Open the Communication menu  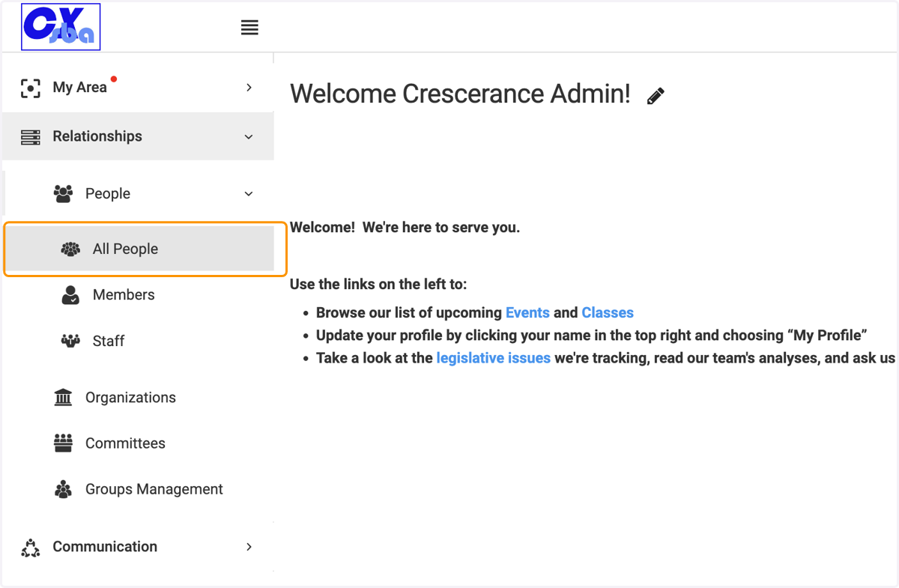[x=105, y=547]
